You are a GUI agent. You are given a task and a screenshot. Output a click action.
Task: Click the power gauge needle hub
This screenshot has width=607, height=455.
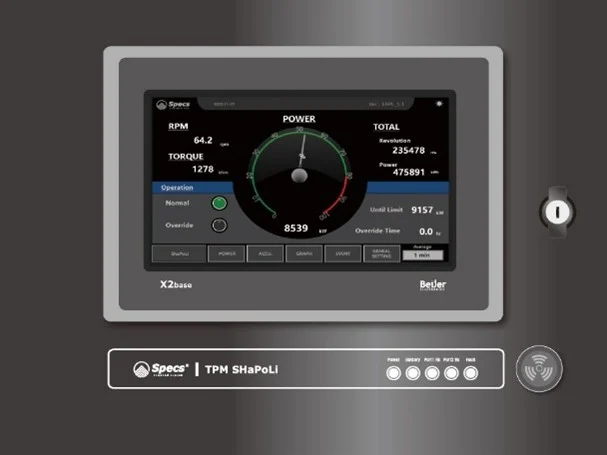point(299,176)
